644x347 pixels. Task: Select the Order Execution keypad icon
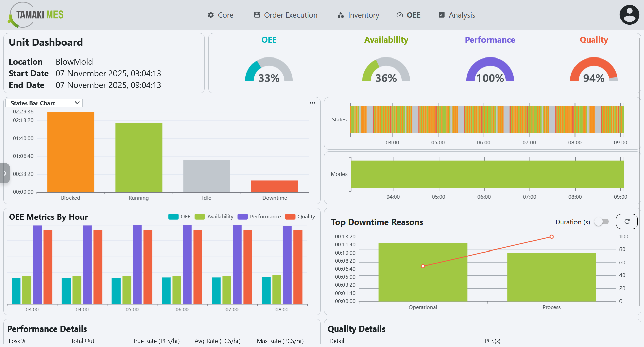257,15
